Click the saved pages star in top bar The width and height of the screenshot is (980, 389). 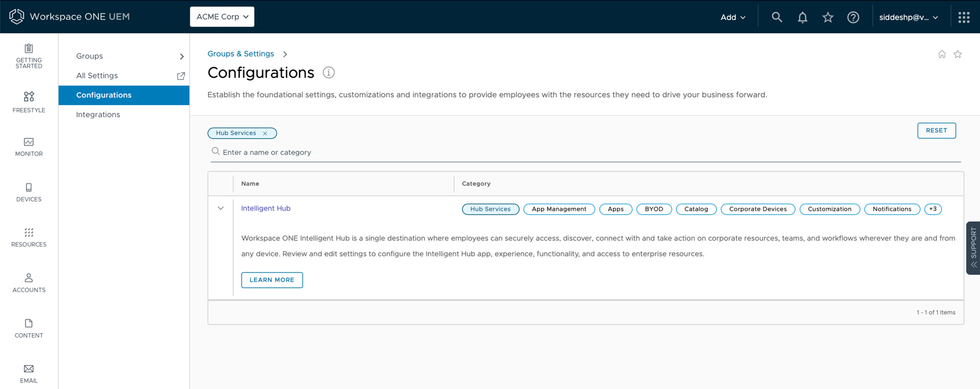(828, 17)
